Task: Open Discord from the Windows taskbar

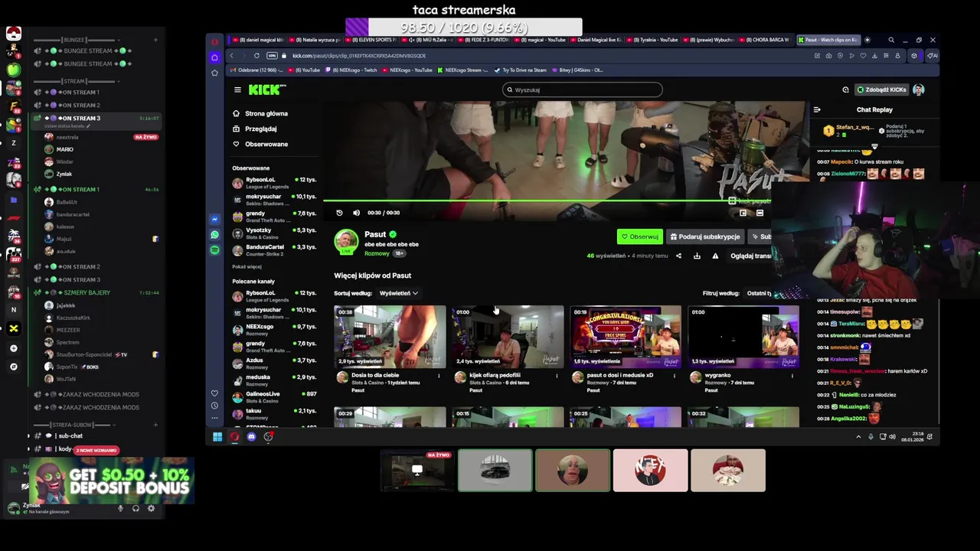Action: pyautogui.click(x=251, y=437)
